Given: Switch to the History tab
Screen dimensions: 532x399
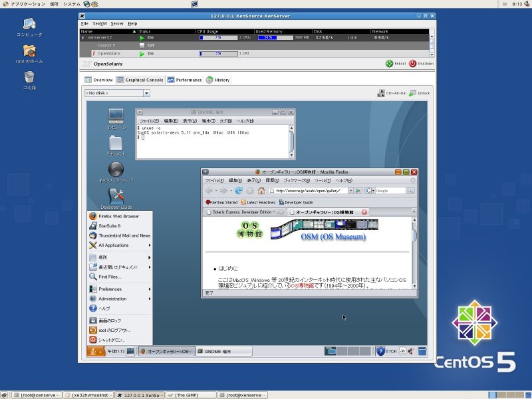Looking at the screenshot, I should pos(218,80).
